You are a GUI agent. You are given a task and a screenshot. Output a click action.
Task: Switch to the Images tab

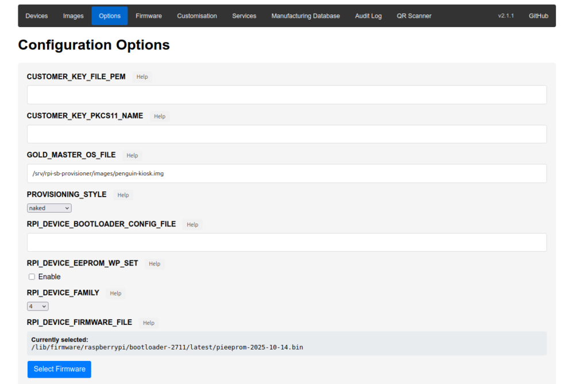click(x=73, y=16)
